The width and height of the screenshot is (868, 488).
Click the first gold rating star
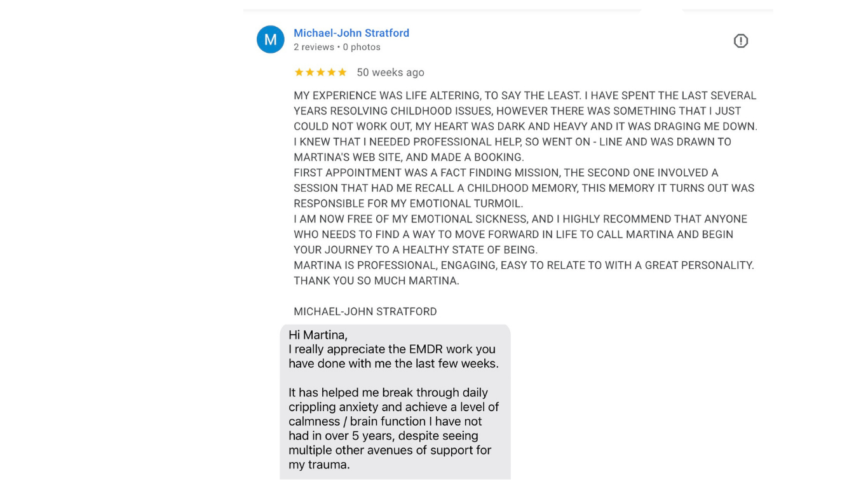pyautogui.click(x=299, y=72)
